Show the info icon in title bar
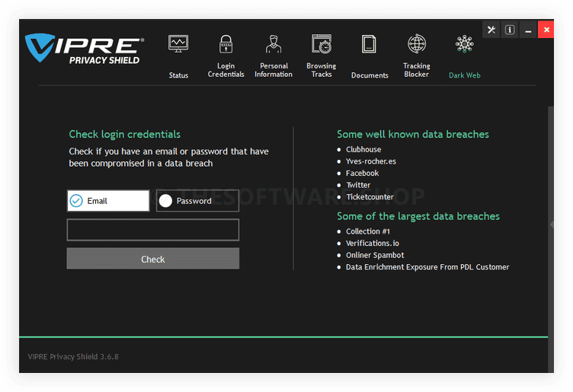 pyautogui.click(x=510, y=30)
